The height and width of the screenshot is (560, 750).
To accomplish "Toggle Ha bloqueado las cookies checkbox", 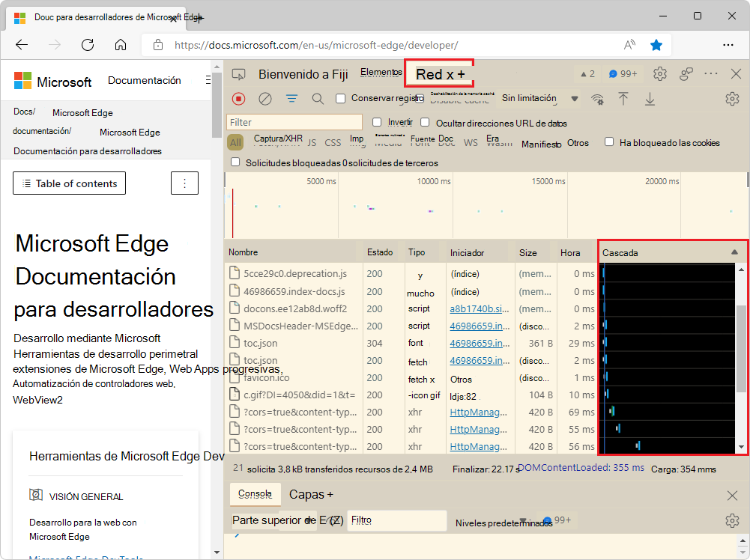I will pyautogui.click(x=609, y=142).
